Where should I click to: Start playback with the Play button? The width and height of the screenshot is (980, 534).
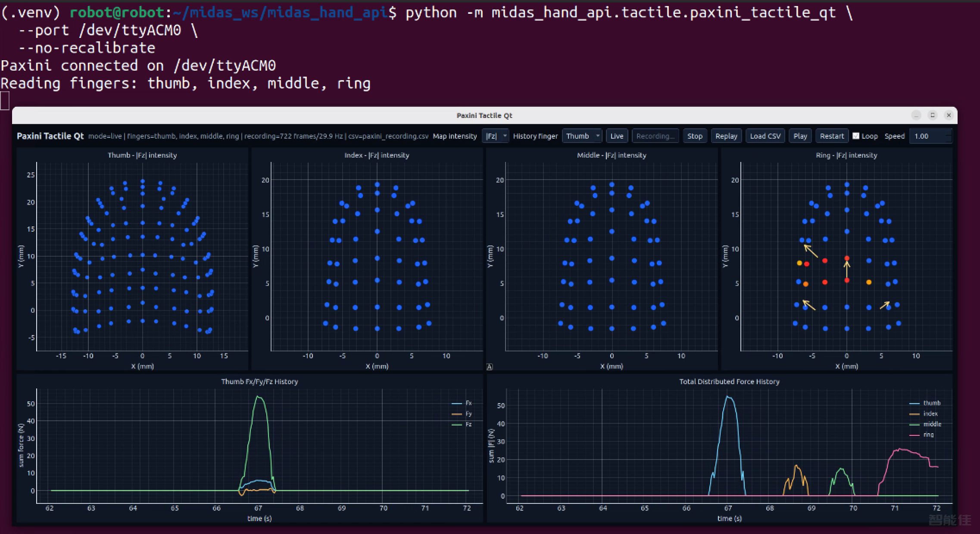point(800,136)
